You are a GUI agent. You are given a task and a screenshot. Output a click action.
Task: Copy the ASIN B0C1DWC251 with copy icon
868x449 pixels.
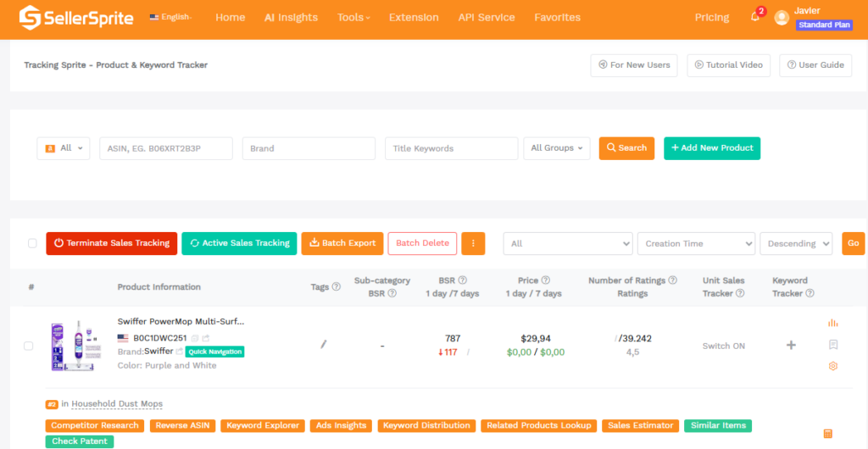click(194, 338)
